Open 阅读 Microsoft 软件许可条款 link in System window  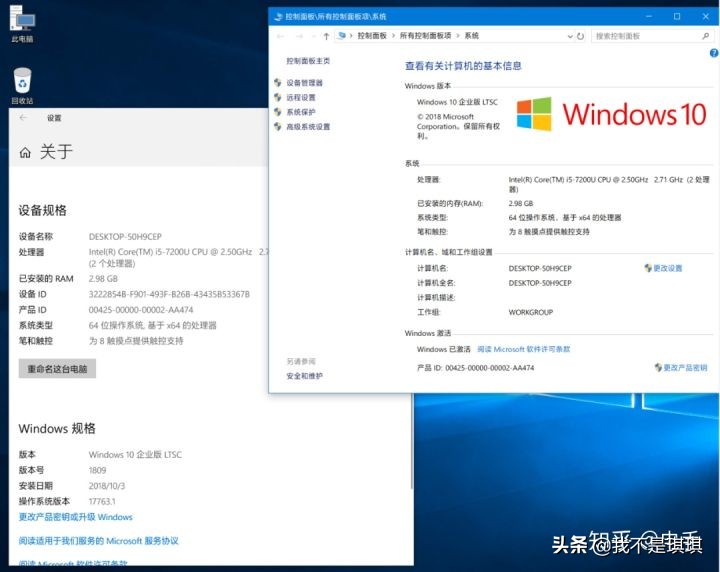point(523,349)
